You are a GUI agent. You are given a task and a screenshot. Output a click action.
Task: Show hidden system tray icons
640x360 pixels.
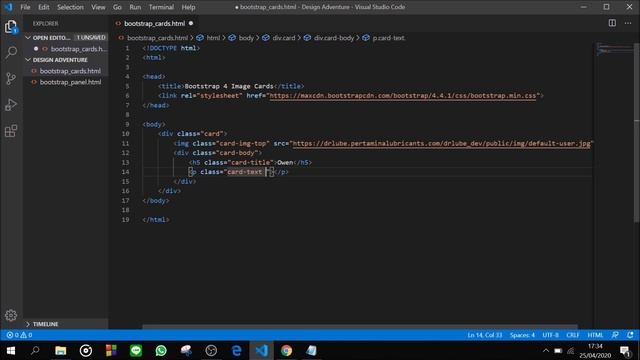(x=546, y=351)
